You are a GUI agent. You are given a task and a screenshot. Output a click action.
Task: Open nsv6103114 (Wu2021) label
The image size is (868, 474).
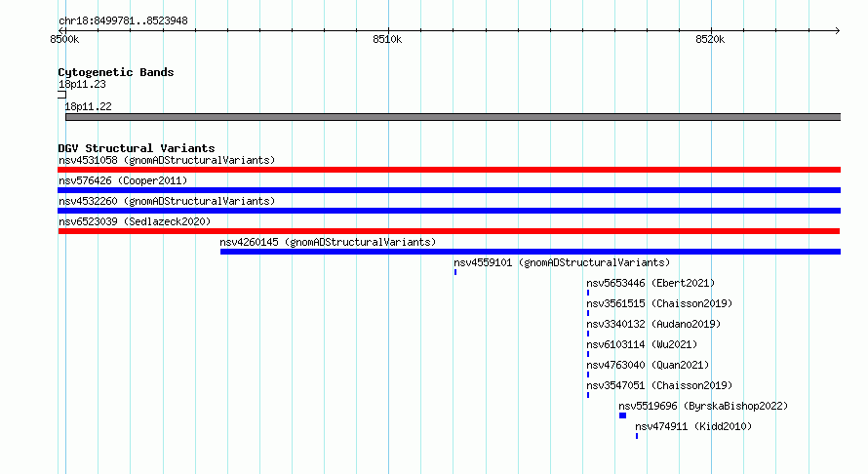(x=642, y=344)
